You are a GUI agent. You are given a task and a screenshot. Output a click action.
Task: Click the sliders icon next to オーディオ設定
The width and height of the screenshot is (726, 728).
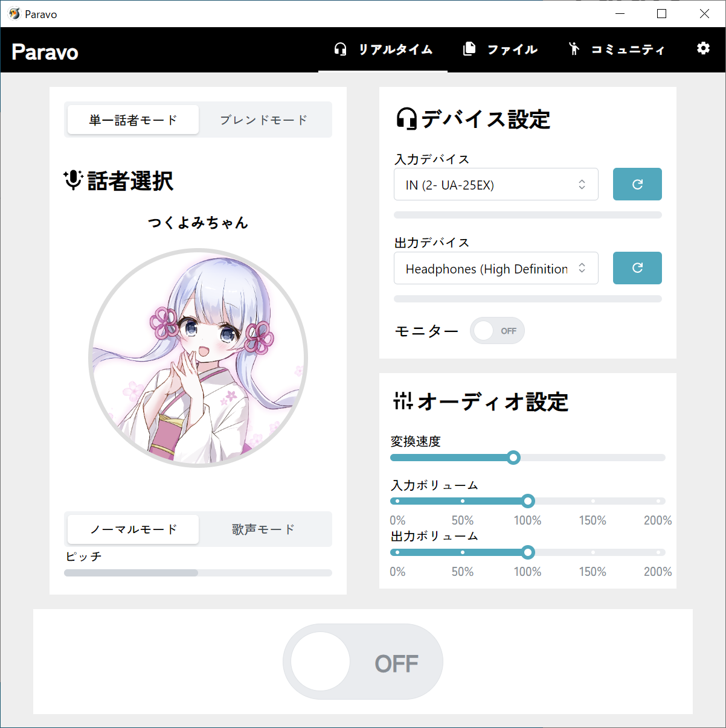[x=403, y=401]
